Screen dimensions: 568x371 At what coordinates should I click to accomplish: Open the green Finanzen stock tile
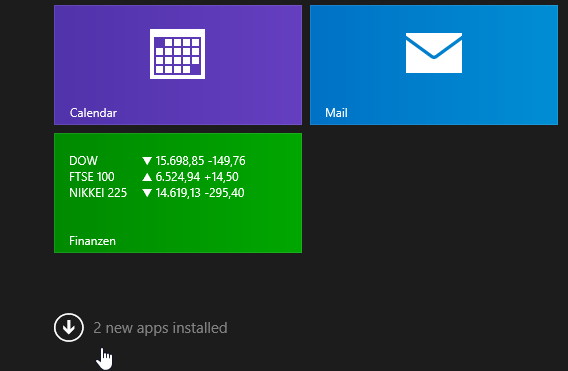tap(178, 193)
